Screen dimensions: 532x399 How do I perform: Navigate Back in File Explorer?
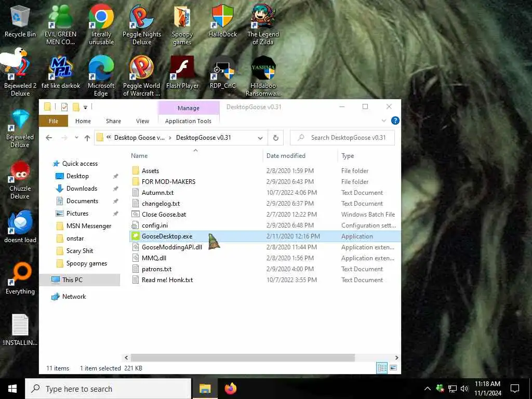click(x=49, y=138)
